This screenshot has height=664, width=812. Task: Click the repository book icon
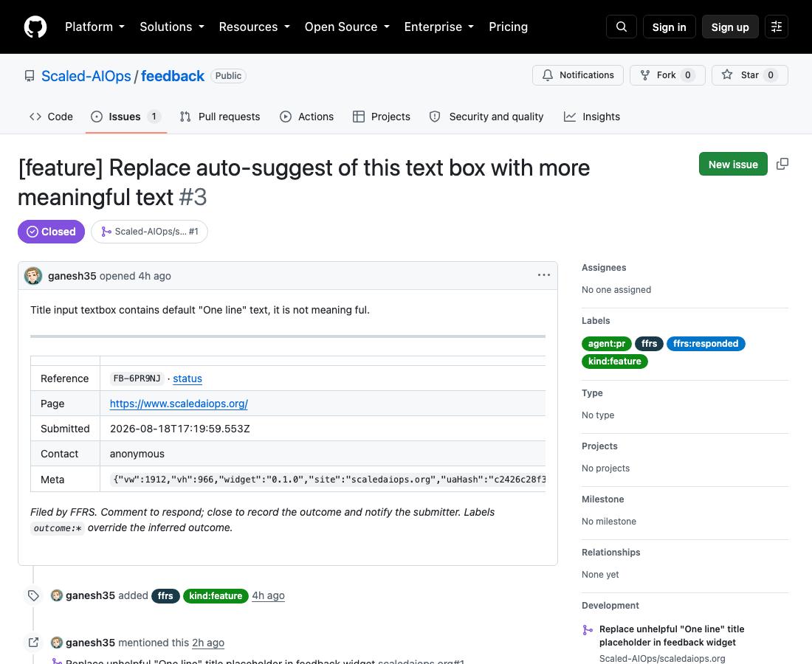pyautogui.click(x=30, y=76)
